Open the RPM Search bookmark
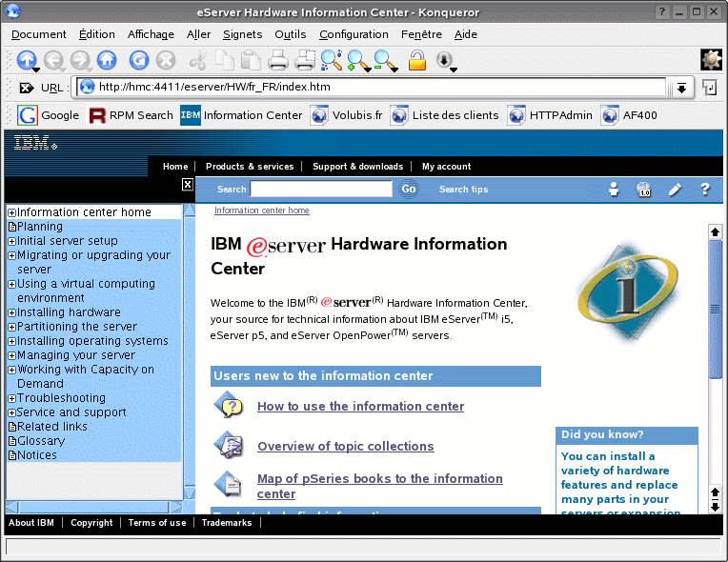The width and height of the screenshot is (728, 562). tap(131, 115)
